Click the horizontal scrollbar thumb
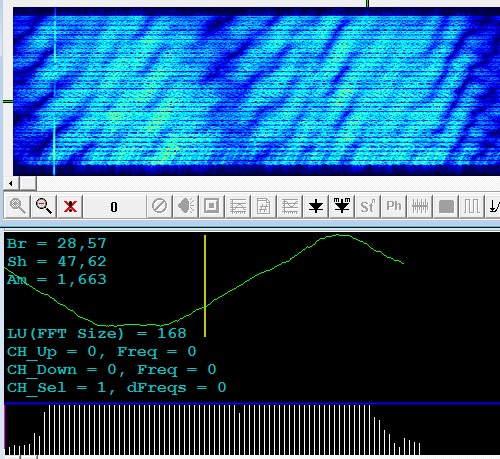The height and width of the screenshot is (459, 500). pos(28,183)
